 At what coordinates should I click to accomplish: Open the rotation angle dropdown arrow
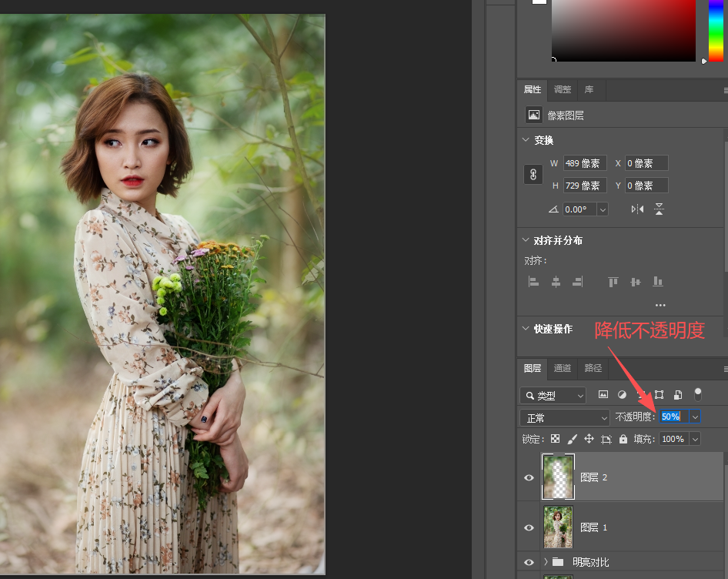pos(603,209)
